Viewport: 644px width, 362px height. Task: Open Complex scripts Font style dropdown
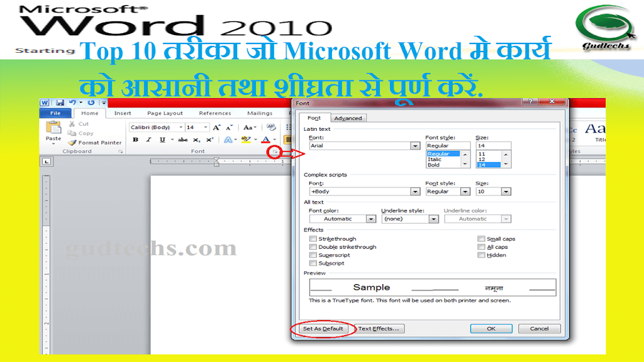point(465,191)
